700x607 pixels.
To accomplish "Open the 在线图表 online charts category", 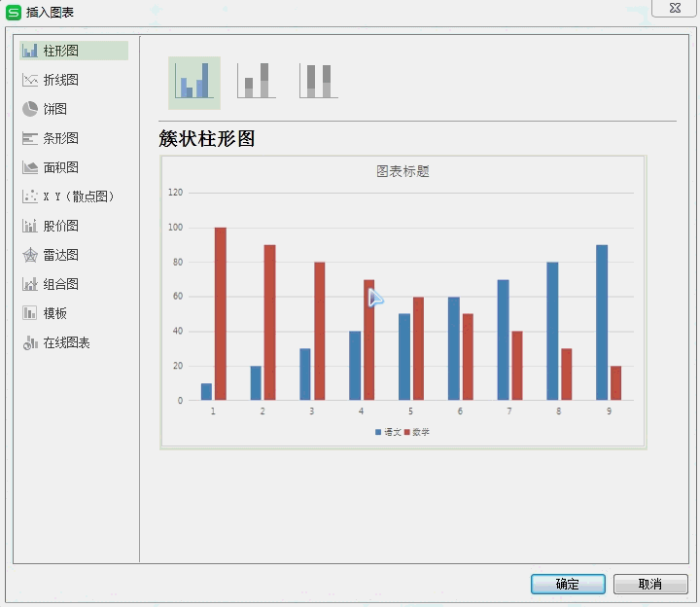I will click(66, 342).
